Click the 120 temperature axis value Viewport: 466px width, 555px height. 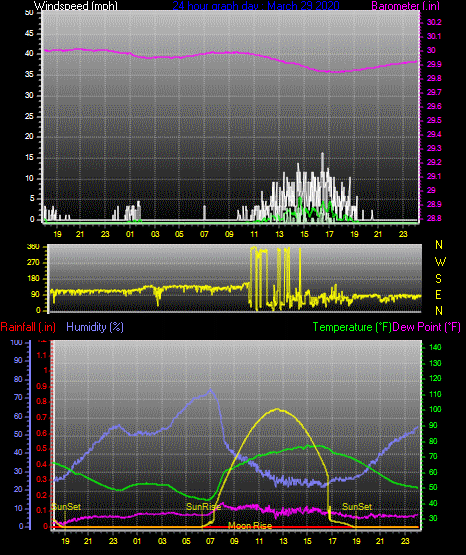tap(435, 378)
